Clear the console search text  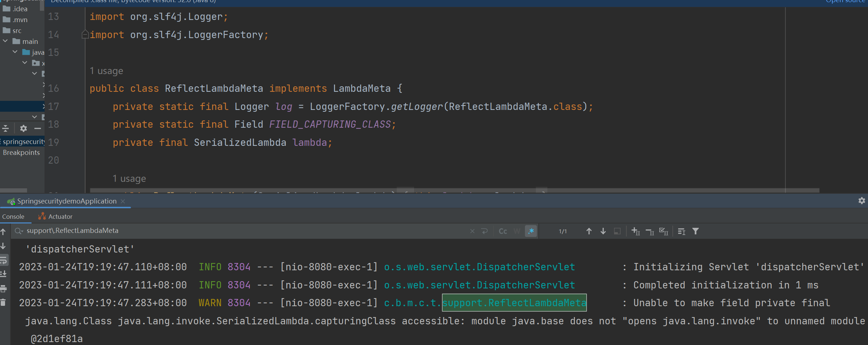click(472, 231)
